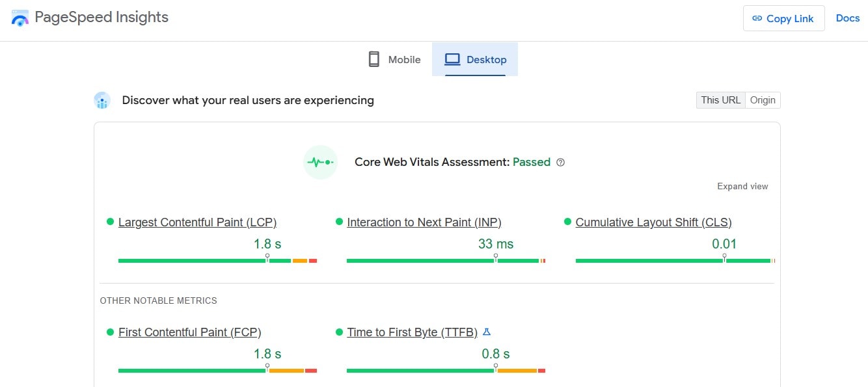Click the CLS distribution bar
Image resolution: width=868 pixels, height=387 pixels.
click(675, 261)
